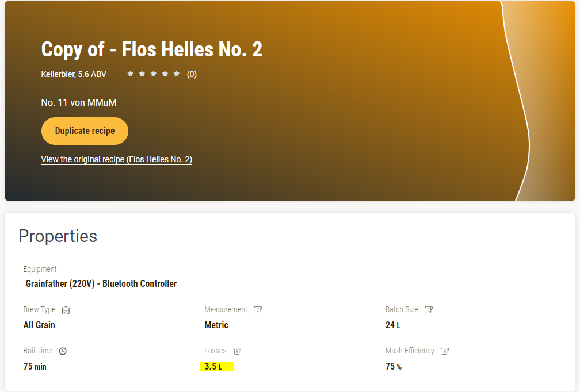The height and width of the screenshot is (392, 580).
Task: Click the 24 L batch size value
Action: (392, 325)
